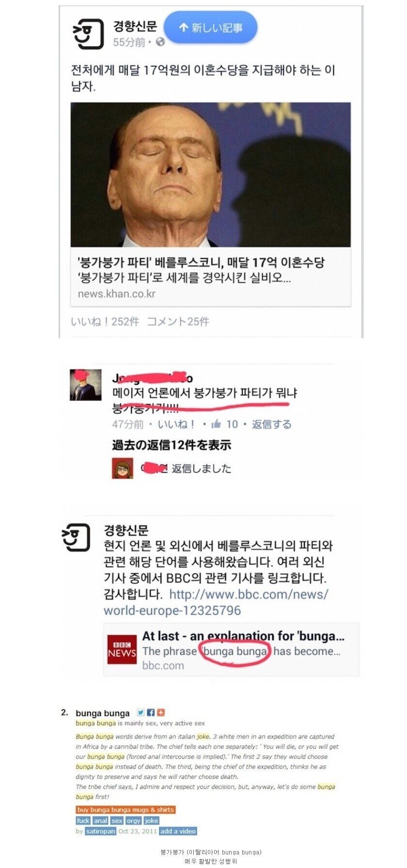This screenshot has height=868, width=407.
Task: Reply to comment with 返信する
Action: coord(271,424)
